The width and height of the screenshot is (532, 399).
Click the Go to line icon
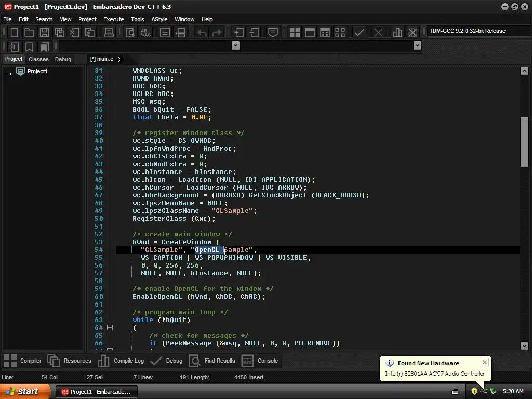point(180,33)
